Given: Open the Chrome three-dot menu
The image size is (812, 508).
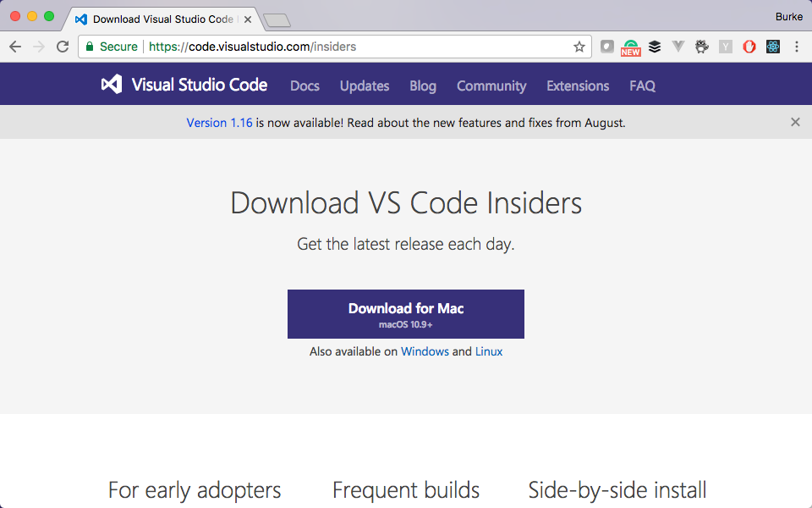Looking at the screenshot, I should click(x=797, y=47).
